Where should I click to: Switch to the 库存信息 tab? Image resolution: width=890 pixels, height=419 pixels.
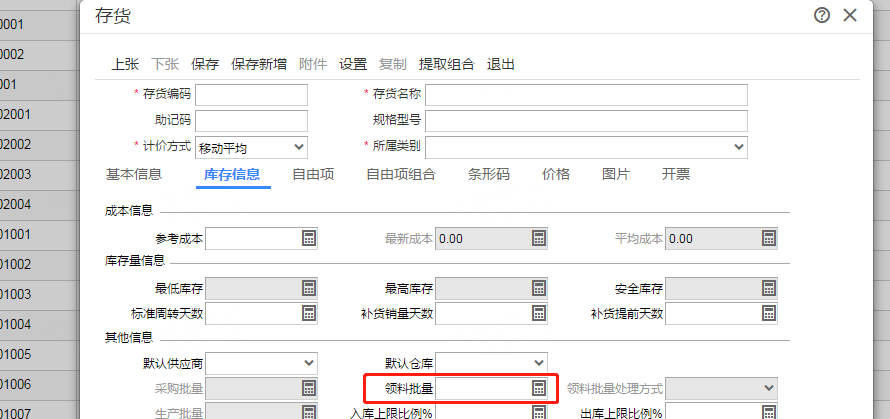click(232, 174)
